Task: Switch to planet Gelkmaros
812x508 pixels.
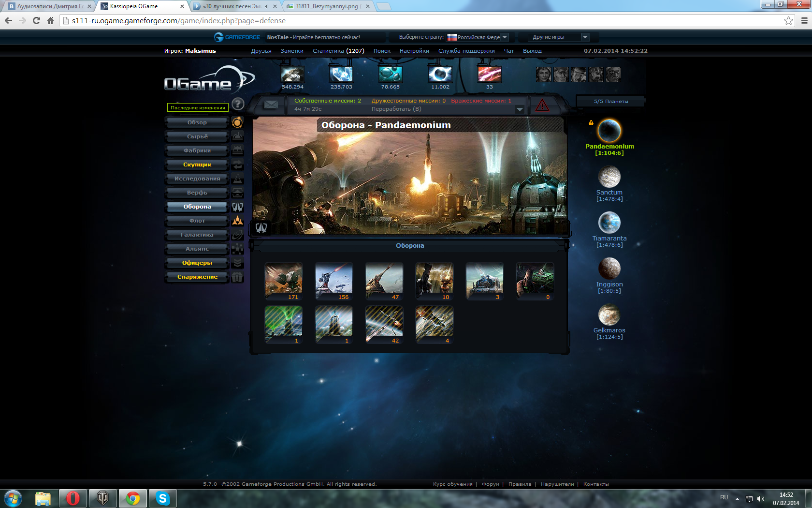Action: tap(609, 321)
